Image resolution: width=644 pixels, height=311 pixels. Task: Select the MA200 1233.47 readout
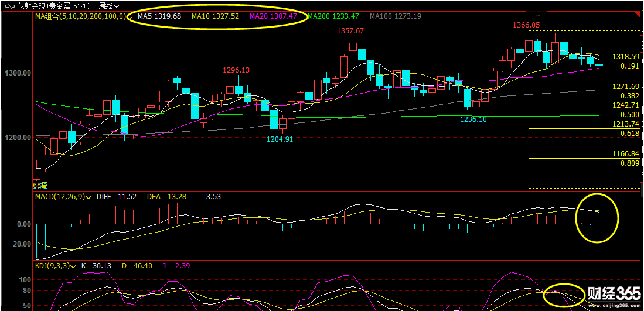(x=333, y=16)
